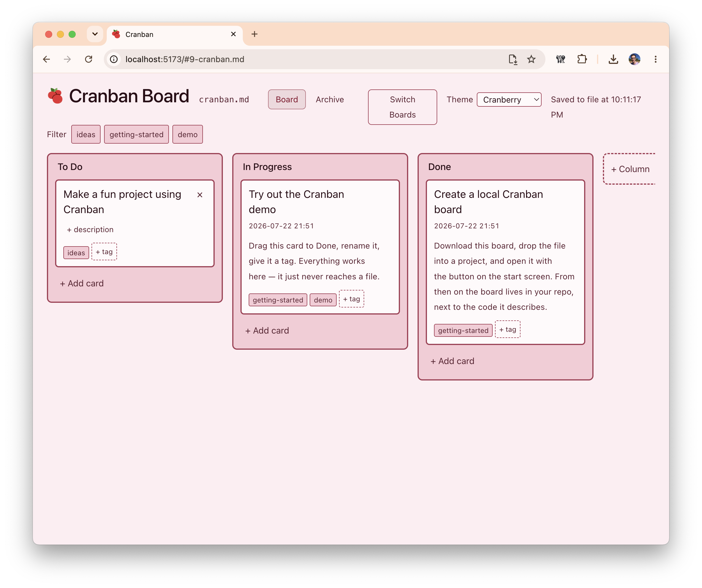
Task: Toggle the demo filter tag
Action: [188, 134]
